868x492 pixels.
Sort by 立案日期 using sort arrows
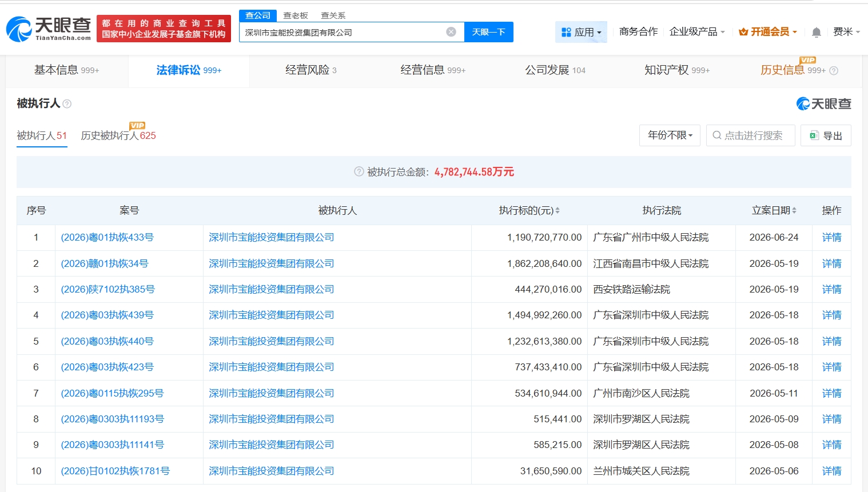pos(794,211)
